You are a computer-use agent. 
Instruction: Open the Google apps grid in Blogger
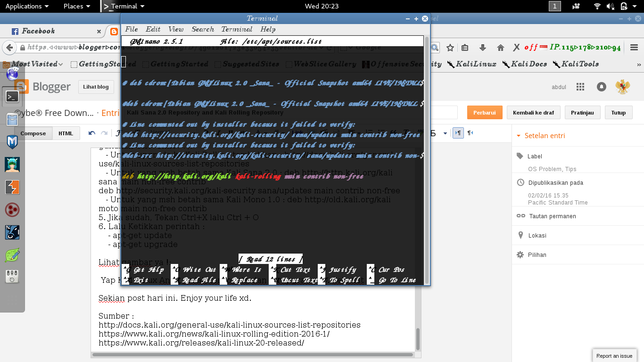580,87
